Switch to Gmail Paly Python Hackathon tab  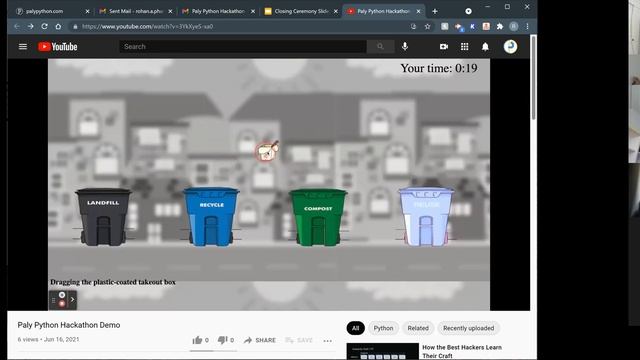[x=218, y=11]
